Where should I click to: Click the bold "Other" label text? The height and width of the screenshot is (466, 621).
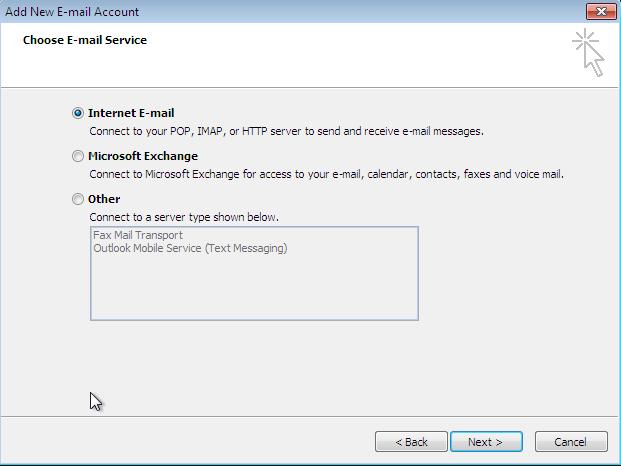click(x=104, y=199)
